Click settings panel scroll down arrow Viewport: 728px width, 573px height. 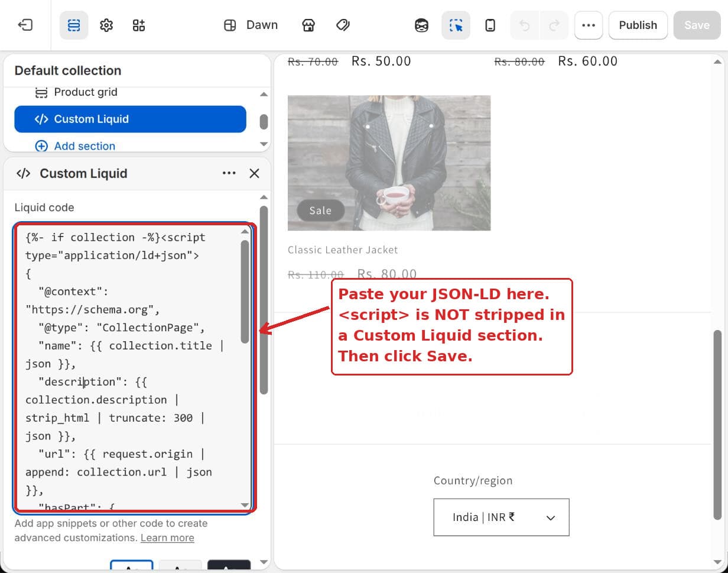264,562
